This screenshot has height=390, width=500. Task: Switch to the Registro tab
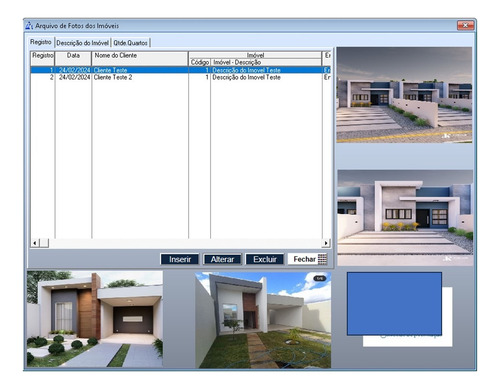[41, 42]
